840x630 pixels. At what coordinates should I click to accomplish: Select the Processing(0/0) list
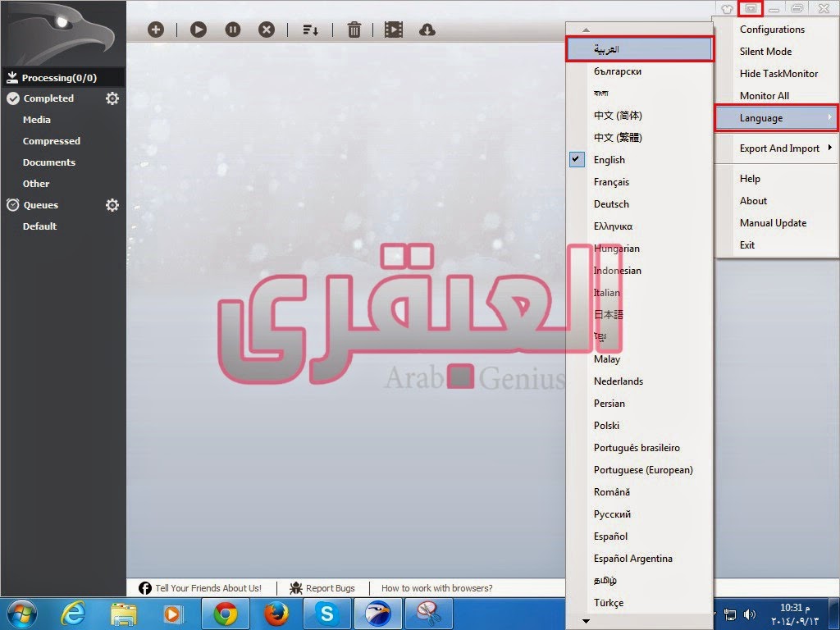[62, 78]
